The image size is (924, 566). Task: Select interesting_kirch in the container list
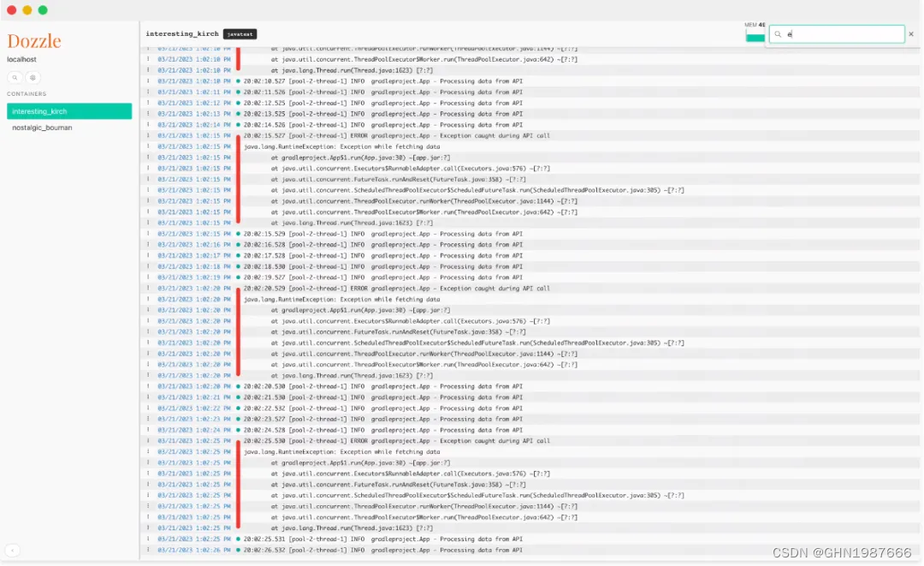click(44, 110)
